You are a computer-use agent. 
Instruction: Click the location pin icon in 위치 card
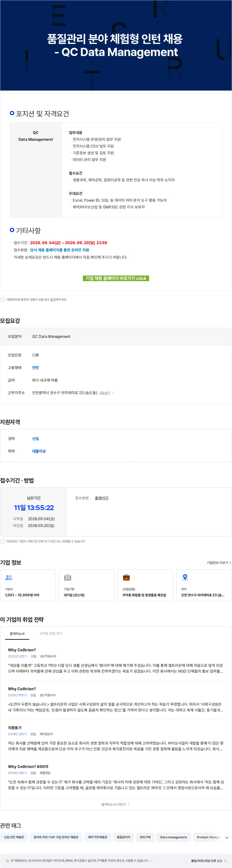point(185,577)
